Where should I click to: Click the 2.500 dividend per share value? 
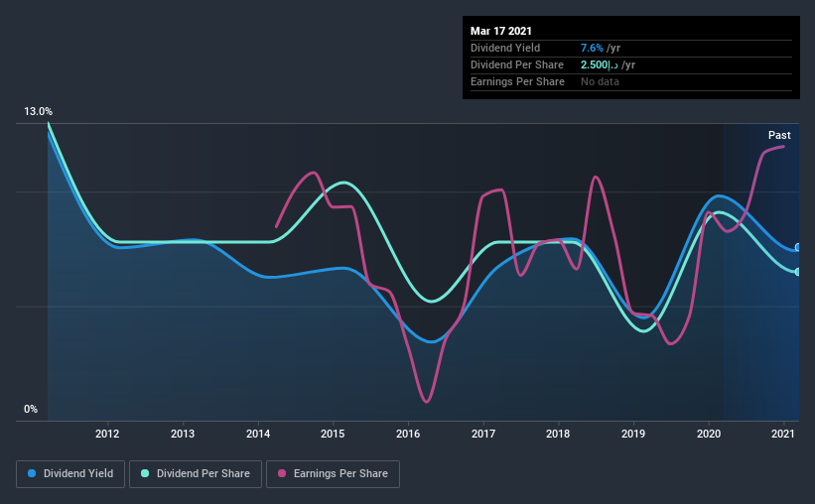[x=600, y=64]
